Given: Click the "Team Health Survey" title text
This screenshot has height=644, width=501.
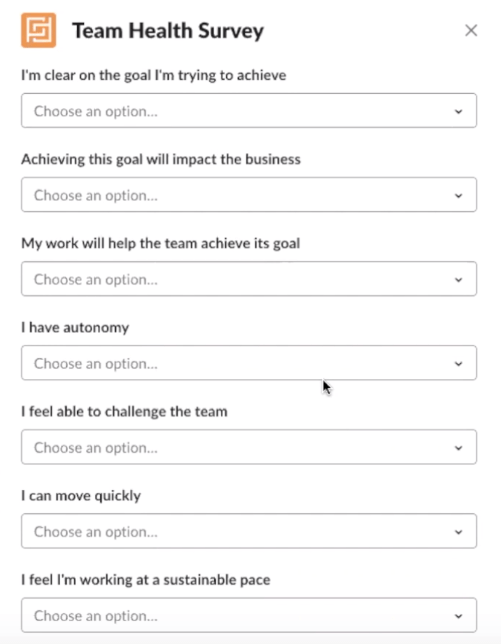Looking at the screenshot, I should tap(168, 31).
